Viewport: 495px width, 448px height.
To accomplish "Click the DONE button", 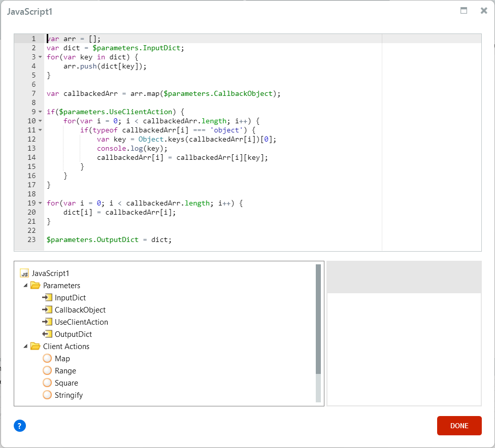I will tap(459, 426).
